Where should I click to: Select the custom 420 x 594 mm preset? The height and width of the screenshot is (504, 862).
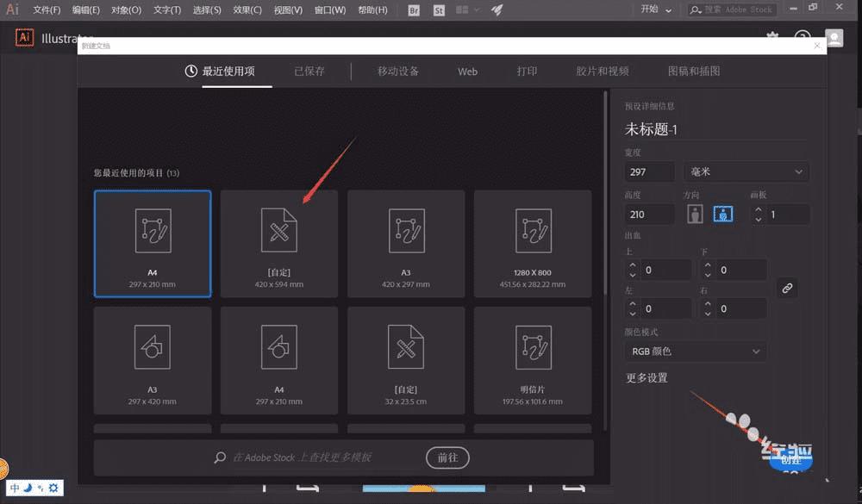pyautogui.click(x=279, y=244)
